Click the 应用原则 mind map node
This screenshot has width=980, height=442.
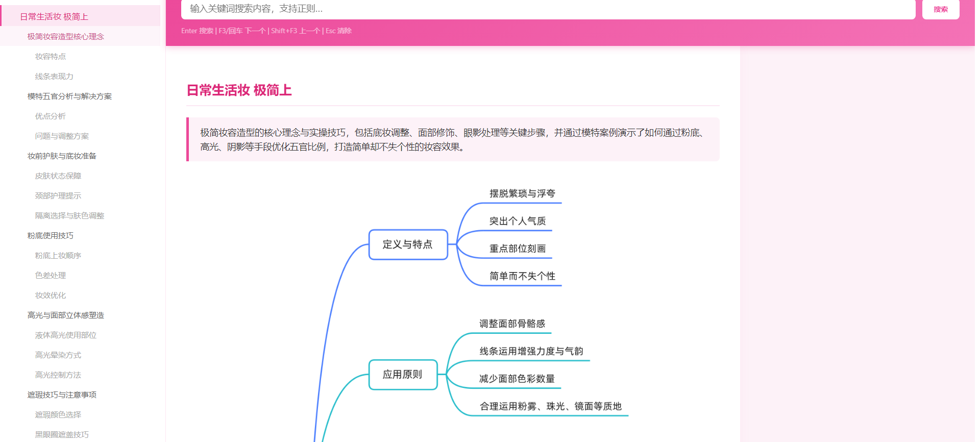coord(403,375)
